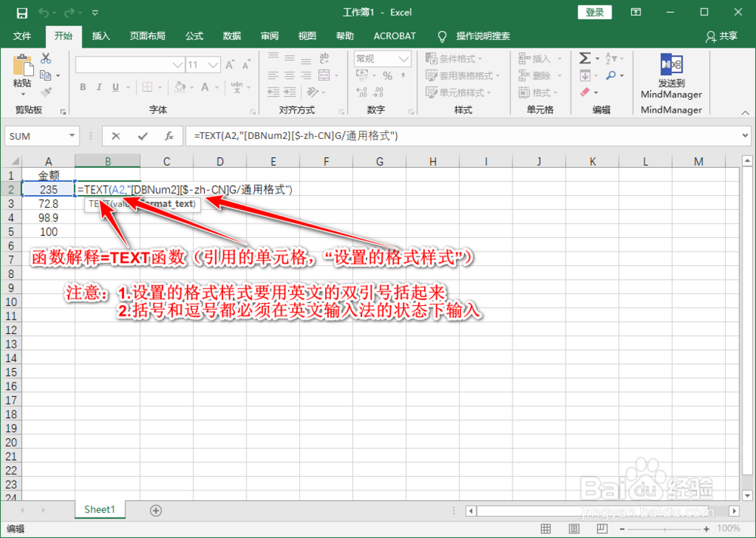Viewport: 756px width, 538px height.
Task: Open 条件格式 (Conditional Formatting) in the ribbon
Action: point(451,57)
